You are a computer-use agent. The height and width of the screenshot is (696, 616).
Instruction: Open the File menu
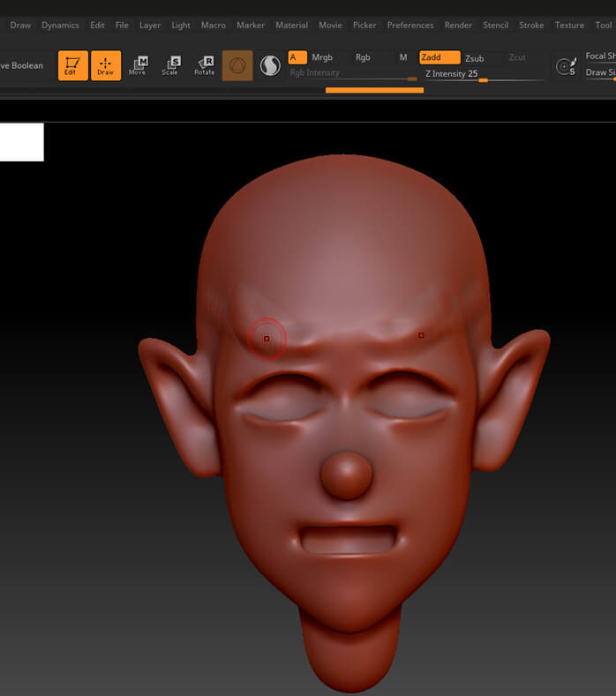pos(122,26)
